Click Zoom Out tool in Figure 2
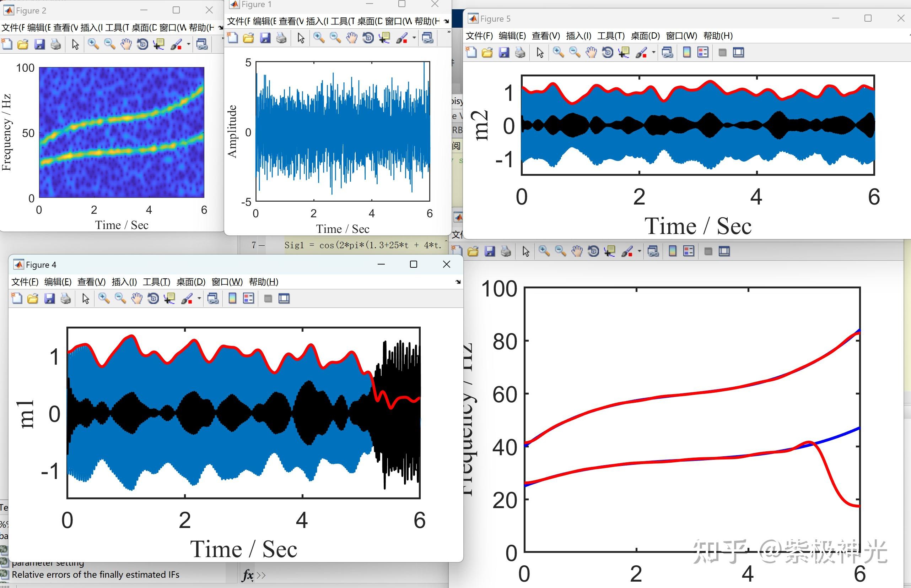Screen dimensions: 911x588 110,44
